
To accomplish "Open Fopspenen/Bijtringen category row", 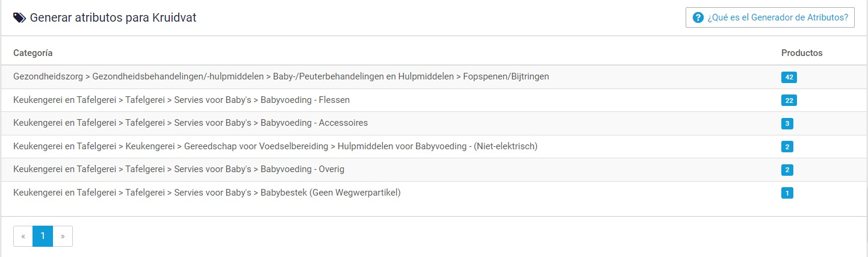I will [434, 77].
